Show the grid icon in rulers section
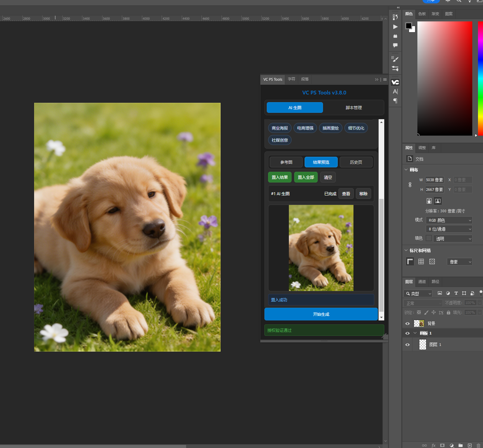Screen dimensions: 483x448 [421, 262]
